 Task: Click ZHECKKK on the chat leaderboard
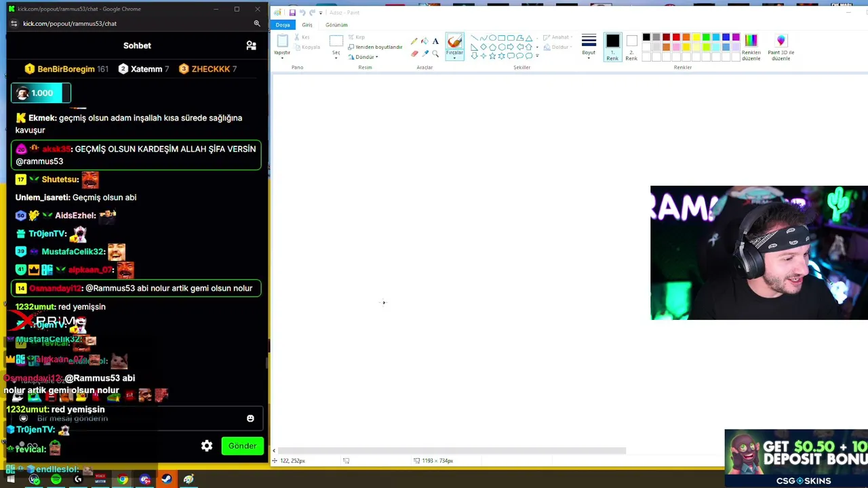(x=210, y=69)
